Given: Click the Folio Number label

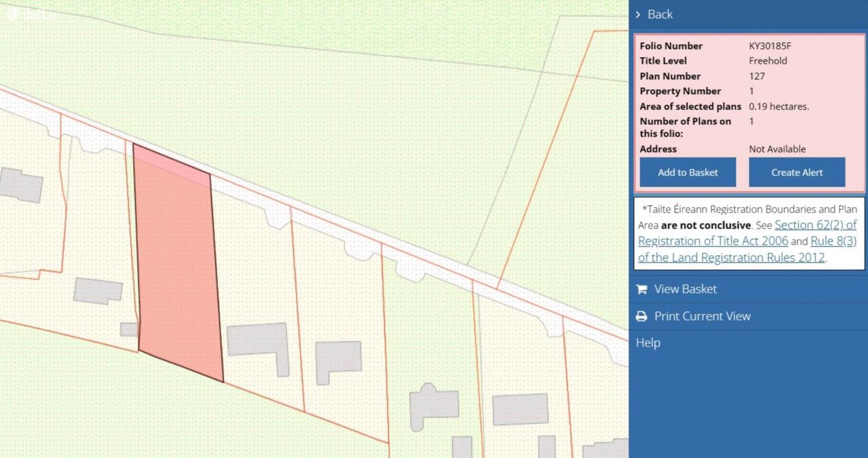Looking at the screenshot, I should tap(671, 46).
